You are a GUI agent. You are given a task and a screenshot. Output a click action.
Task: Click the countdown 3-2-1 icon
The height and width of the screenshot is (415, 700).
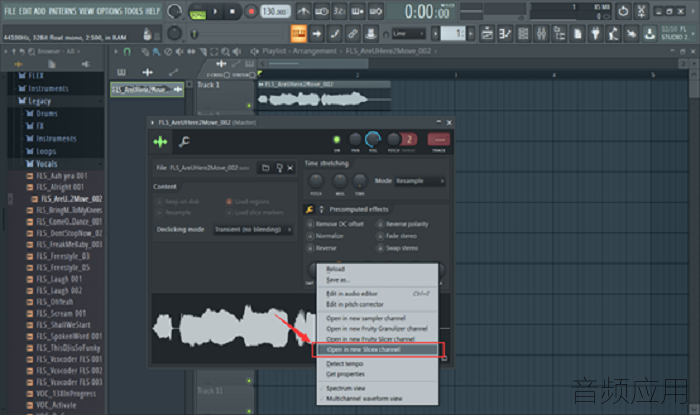tap(339, 12)
